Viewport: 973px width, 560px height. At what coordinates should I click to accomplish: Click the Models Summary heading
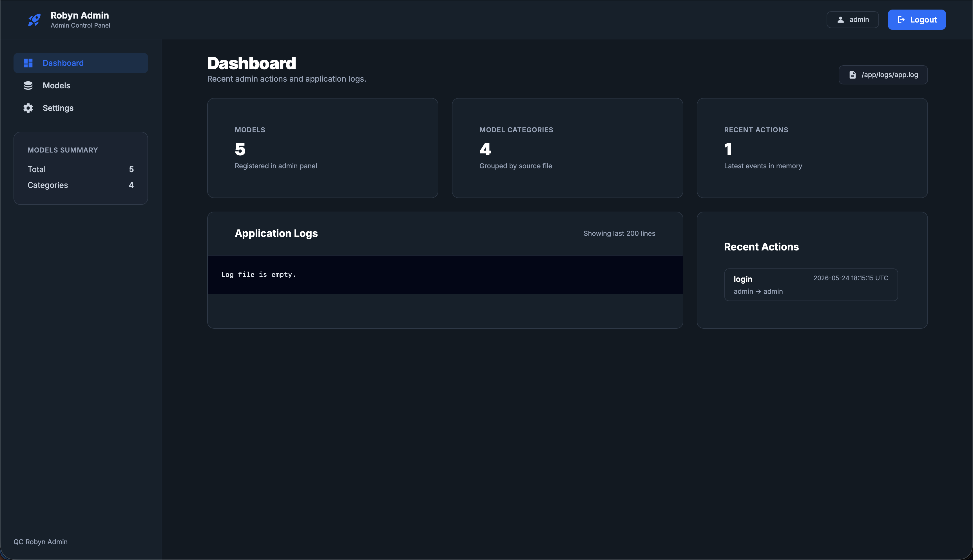pyautogui.click(x=63, y=150)
